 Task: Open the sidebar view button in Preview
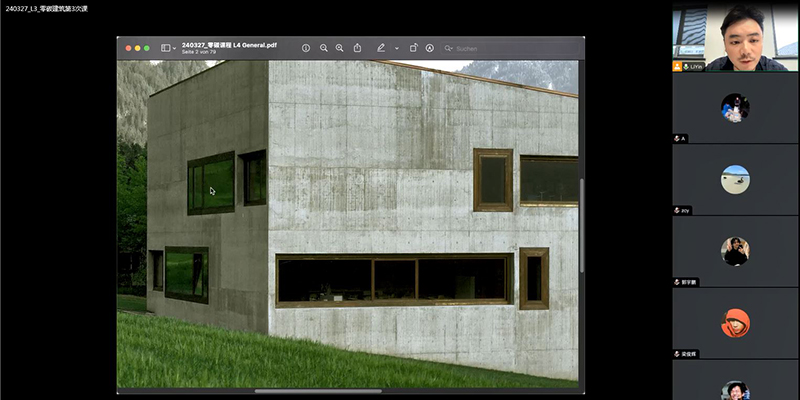tap(165, 48)
